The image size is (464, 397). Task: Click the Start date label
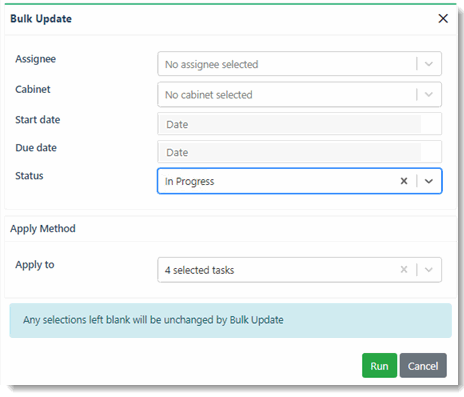38,120
